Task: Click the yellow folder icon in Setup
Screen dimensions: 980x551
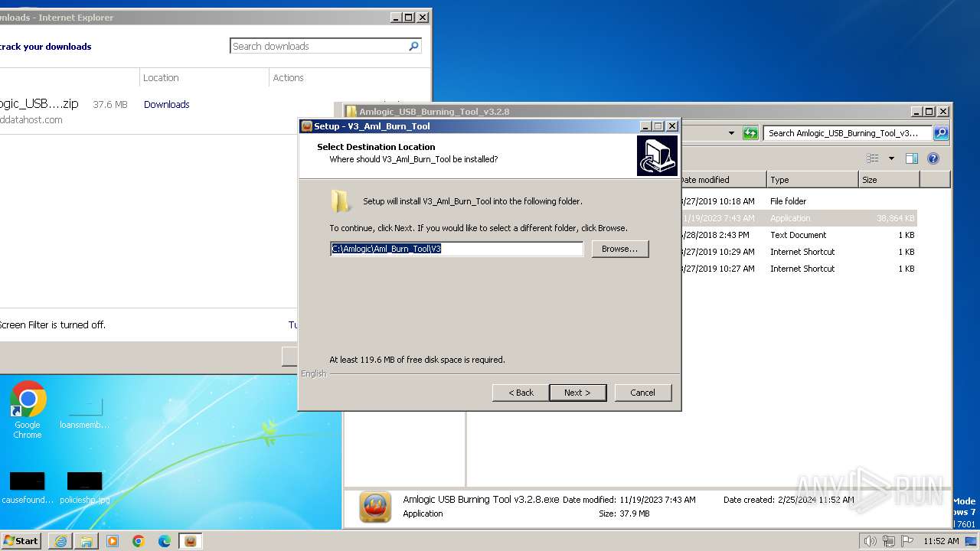Action: [341, 201]
